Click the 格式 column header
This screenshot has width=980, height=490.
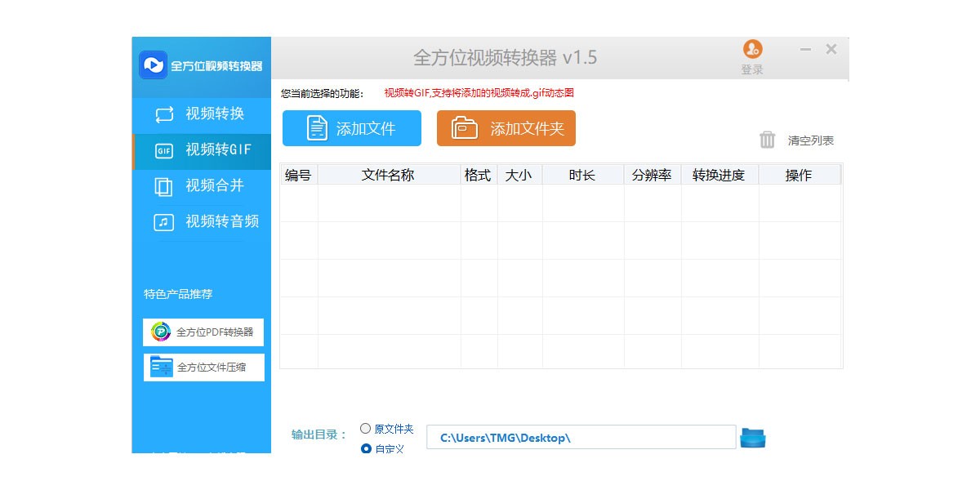tap(479, 175)
